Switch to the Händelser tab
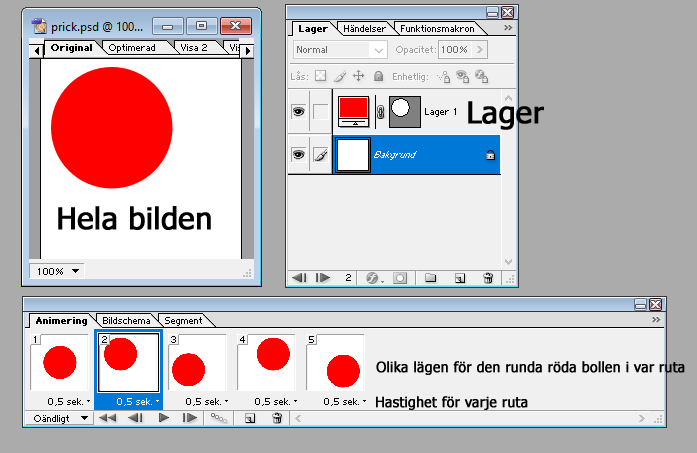This screenshot has height=453, width=697. tap(365, 29)
